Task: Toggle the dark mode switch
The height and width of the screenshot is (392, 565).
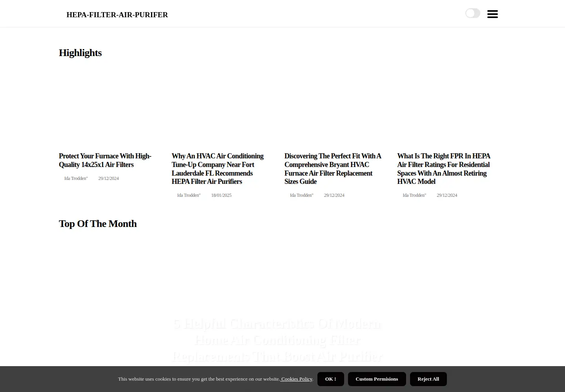Action: point(473,13)
